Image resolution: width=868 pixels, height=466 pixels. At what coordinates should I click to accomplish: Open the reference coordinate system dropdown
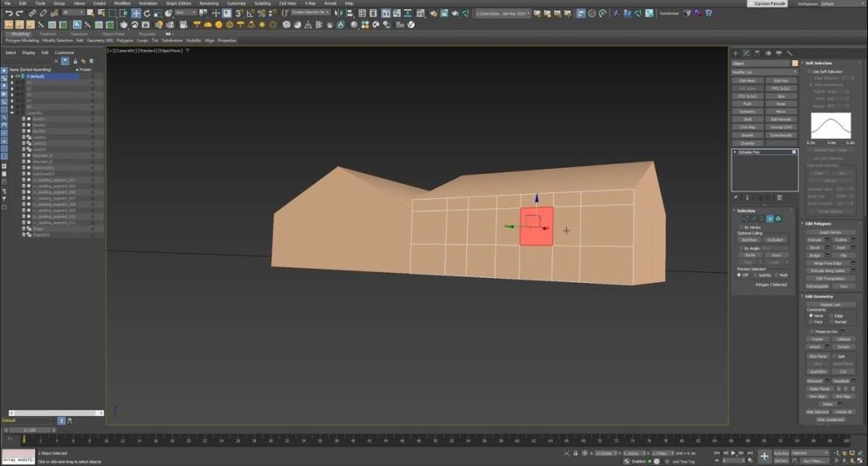186,12
